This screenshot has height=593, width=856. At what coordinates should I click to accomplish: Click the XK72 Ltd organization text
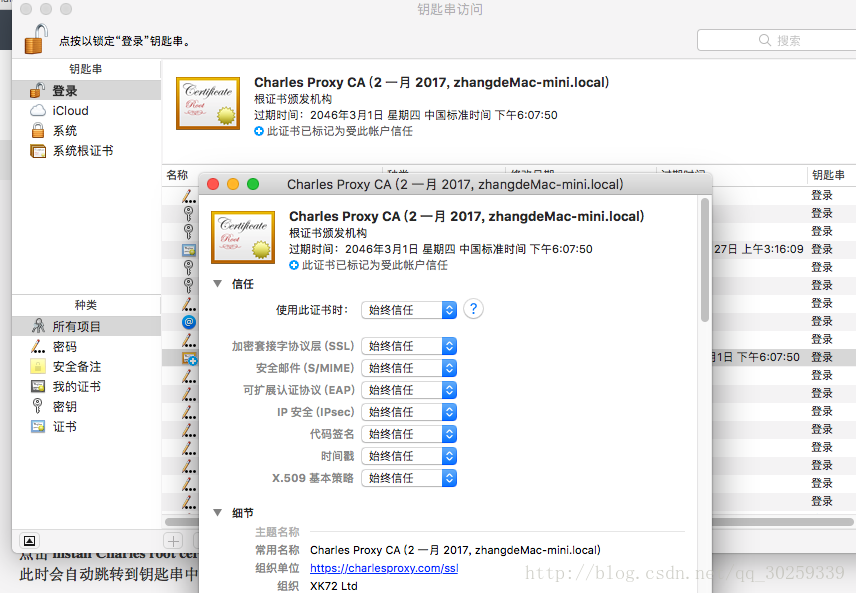click(x=334, y=586)
